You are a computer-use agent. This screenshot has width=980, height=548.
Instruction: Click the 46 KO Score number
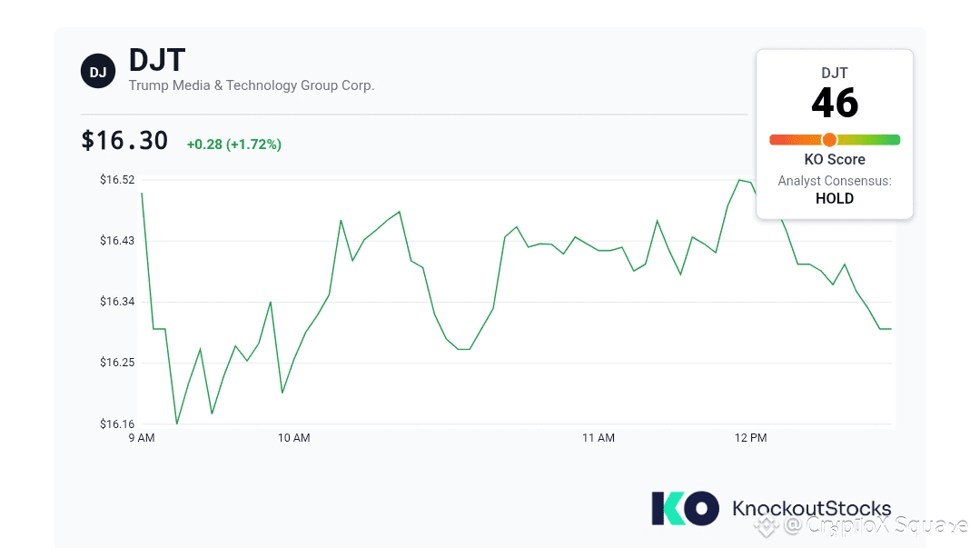coord(835,103)
